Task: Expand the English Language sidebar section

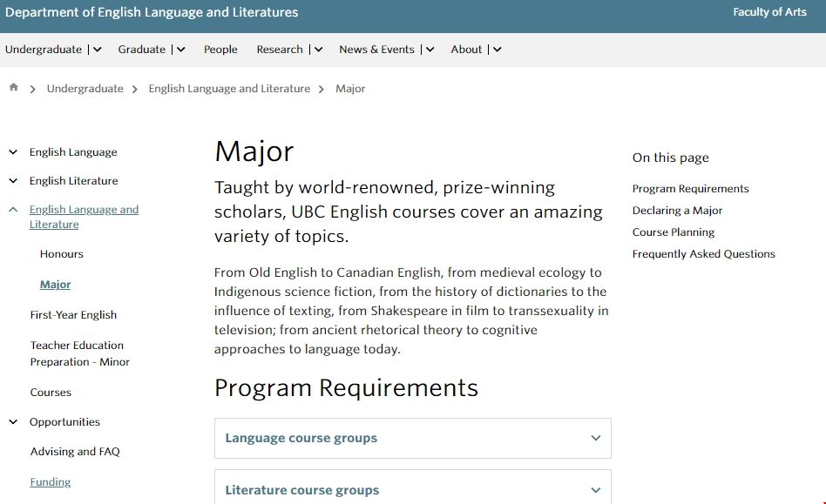Action: [12, 151]
